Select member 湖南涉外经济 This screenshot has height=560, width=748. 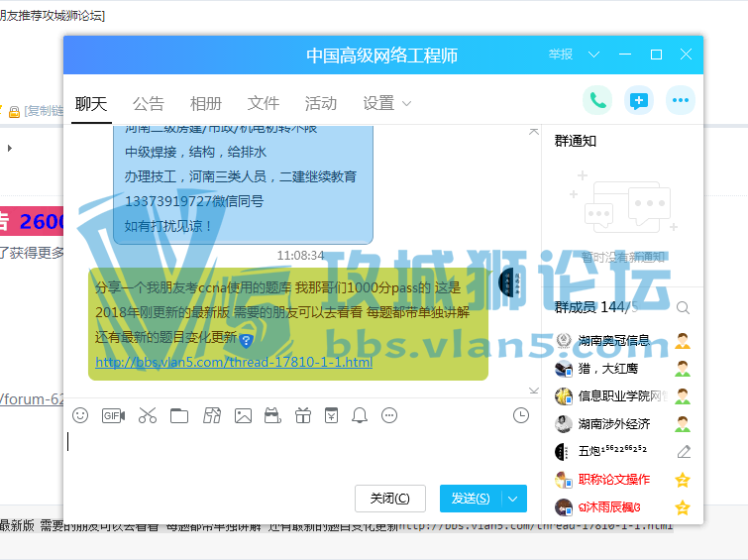tap(613, 423)
